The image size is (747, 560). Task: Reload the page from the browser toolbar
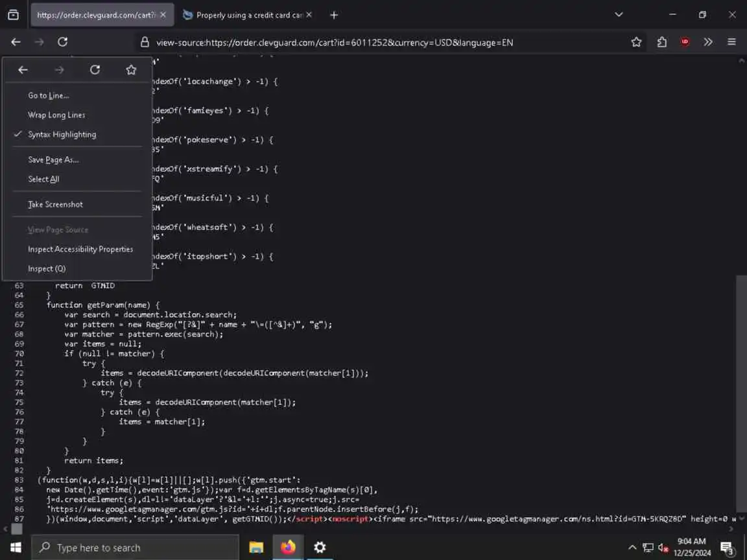click(x=62, y=42)
